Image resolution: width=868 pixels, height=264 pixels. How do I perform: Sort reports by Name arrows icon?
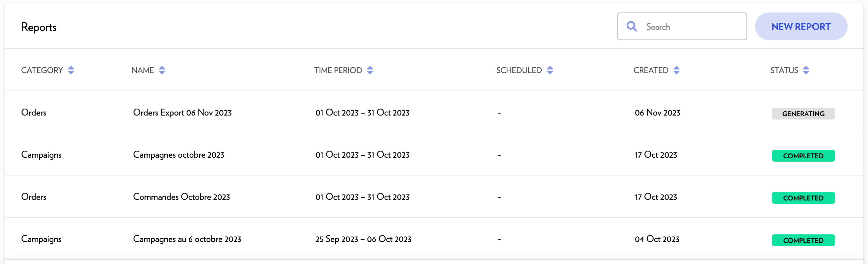(162, 70)
